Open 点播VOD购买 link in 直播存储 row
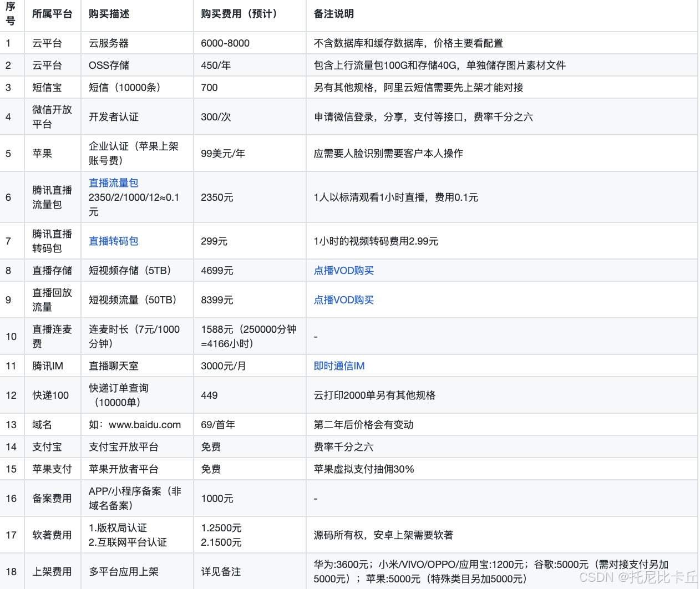 343,270
